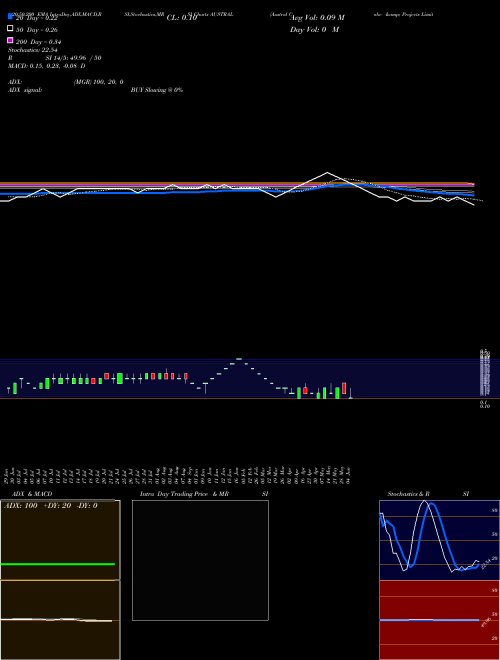500x660 pixels.
Task: Select the '50 Day = 0.26' legend text
Action: (37, 30)
